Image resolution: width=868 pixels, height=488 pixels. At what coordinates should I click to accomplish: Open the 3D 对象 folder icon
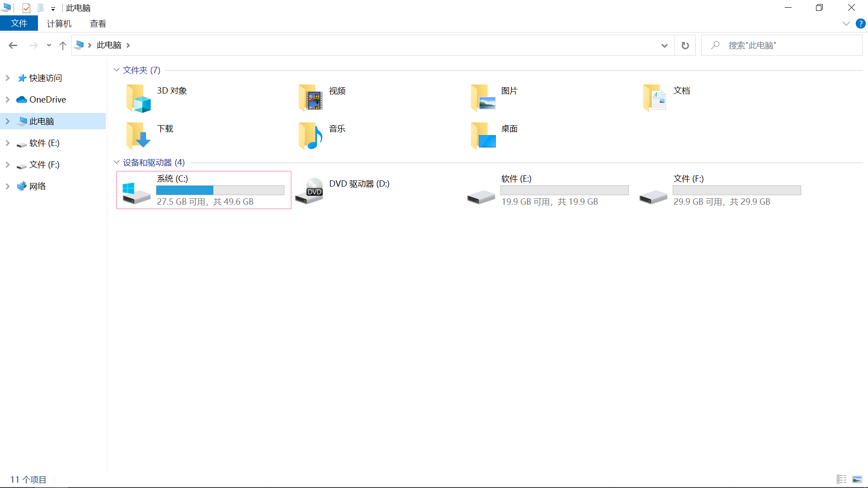[138, 98]
